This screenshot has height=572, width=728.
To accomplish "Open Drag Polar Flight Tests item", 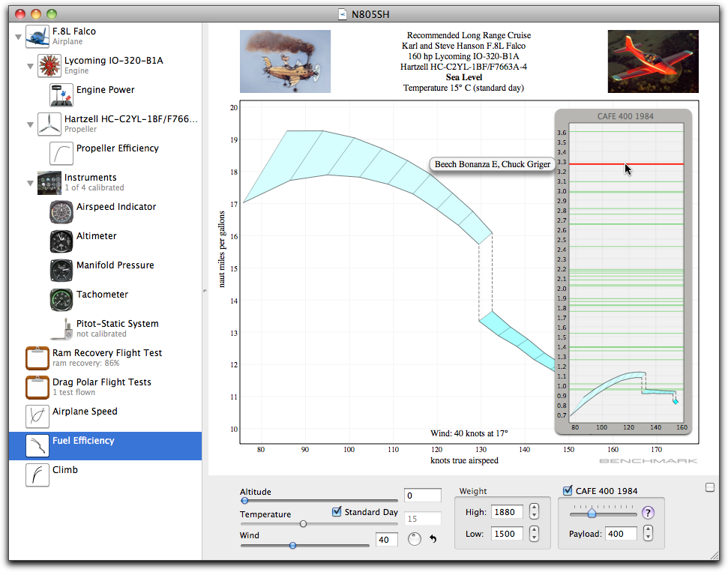I will click(x=106, y=388).
